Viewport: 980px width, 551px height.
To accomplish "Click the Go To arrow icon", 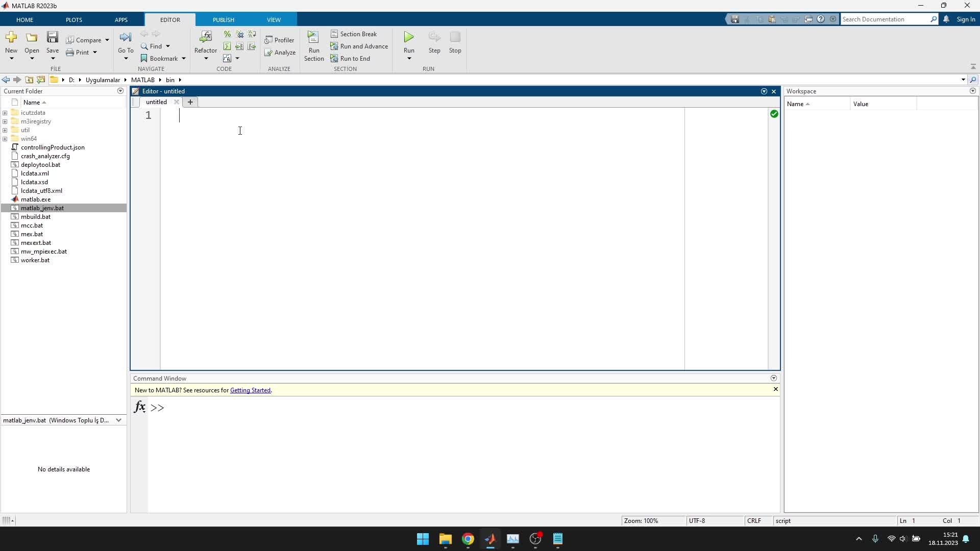I will (x=126, y=37).
